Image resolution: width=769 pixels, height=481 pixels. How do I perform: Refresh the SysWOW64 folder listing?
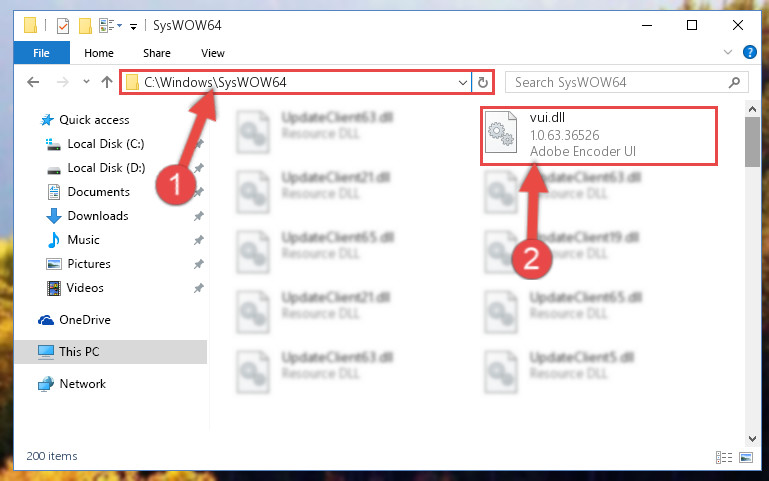[483, 82]
